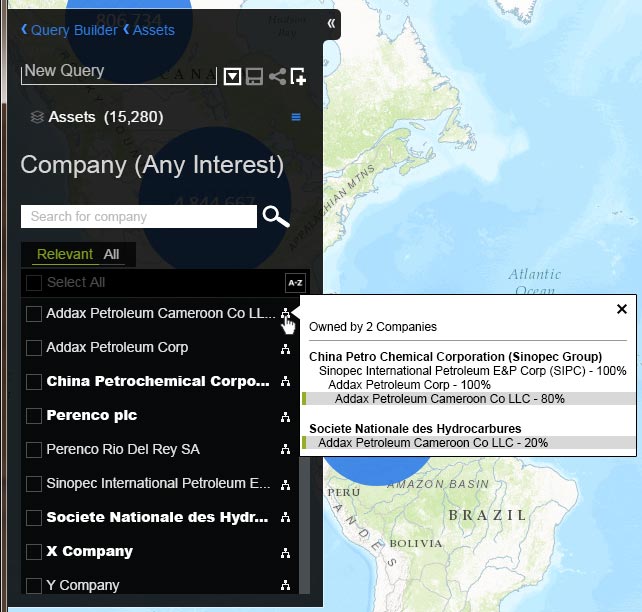
Task: Switch to the All tab
Action: [x=111, y=254]
